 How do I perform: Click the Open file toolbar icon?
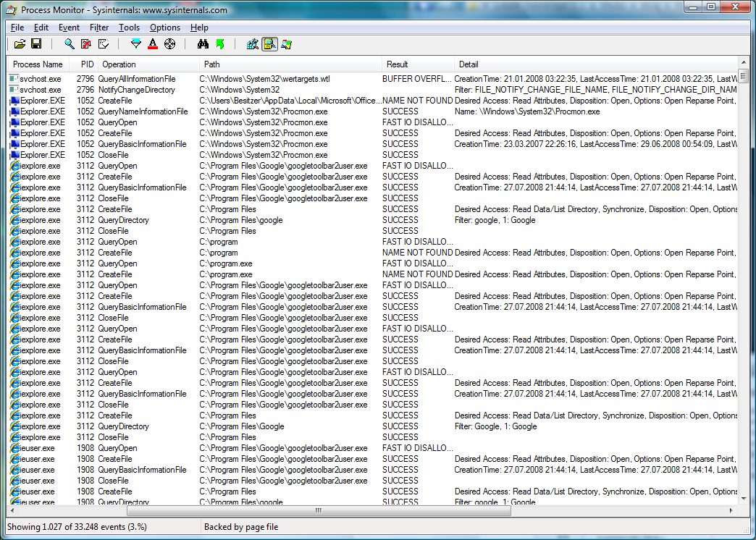(x=20, y=44)
